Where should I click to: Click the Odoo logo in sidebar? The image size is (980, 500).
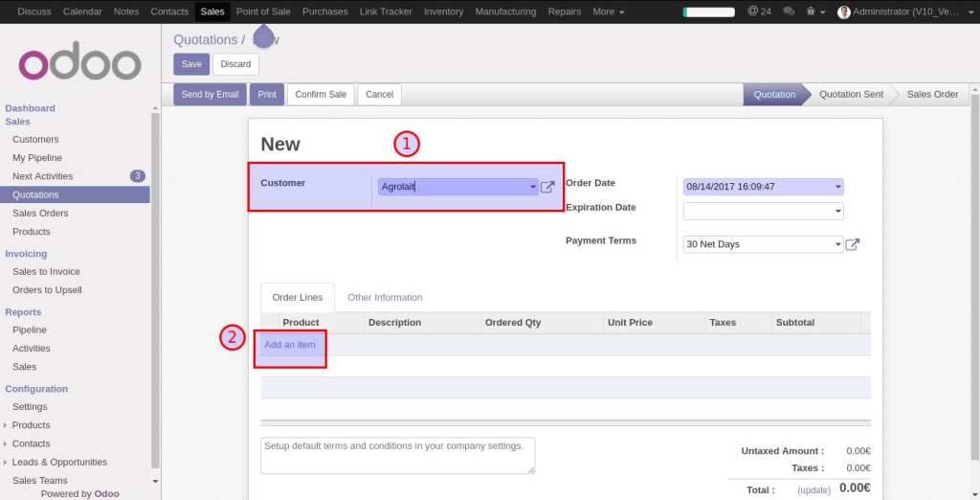(x=80, y=63)
